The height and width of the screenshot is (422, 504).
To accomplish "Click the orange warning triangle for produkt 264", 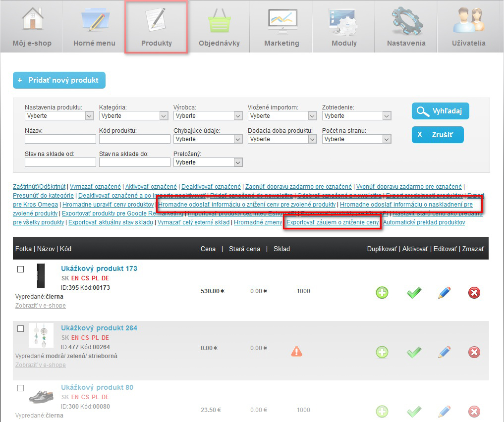I will pyautogui.click(x=296, y=352).
